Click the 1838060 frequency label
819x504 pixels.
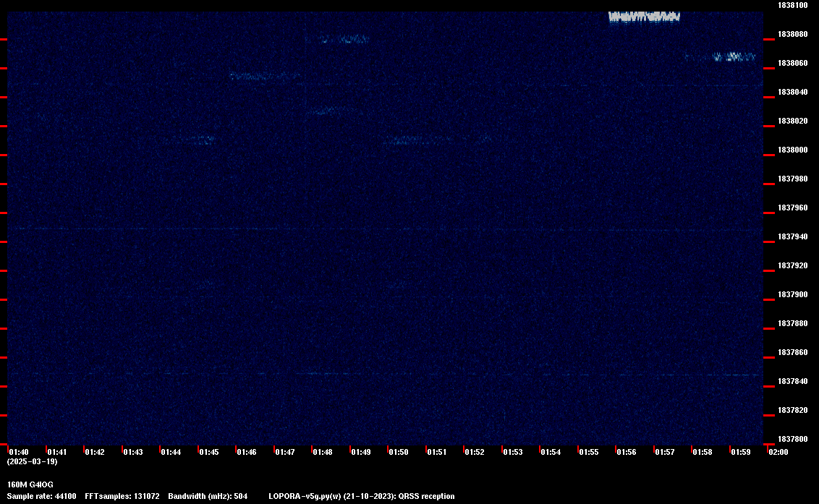click(x=792, y=63)
